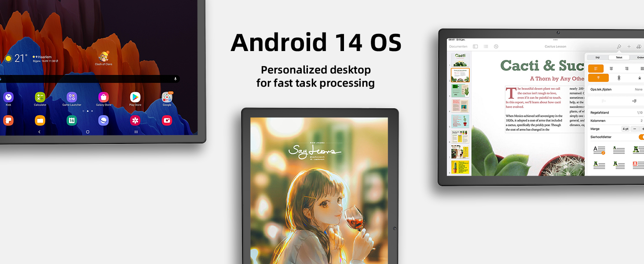Select page 8 yellow thumbnail in sidebar

(x=460, y=167)
